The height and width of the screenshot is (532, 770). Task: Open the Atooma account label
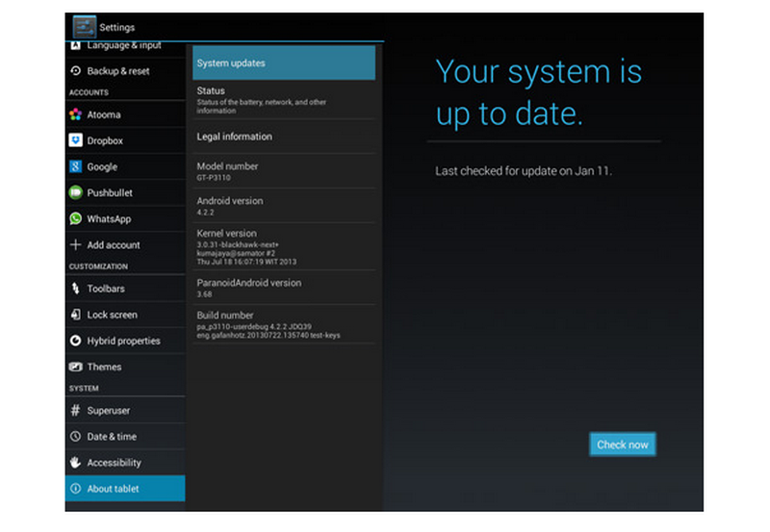point(104,114)
